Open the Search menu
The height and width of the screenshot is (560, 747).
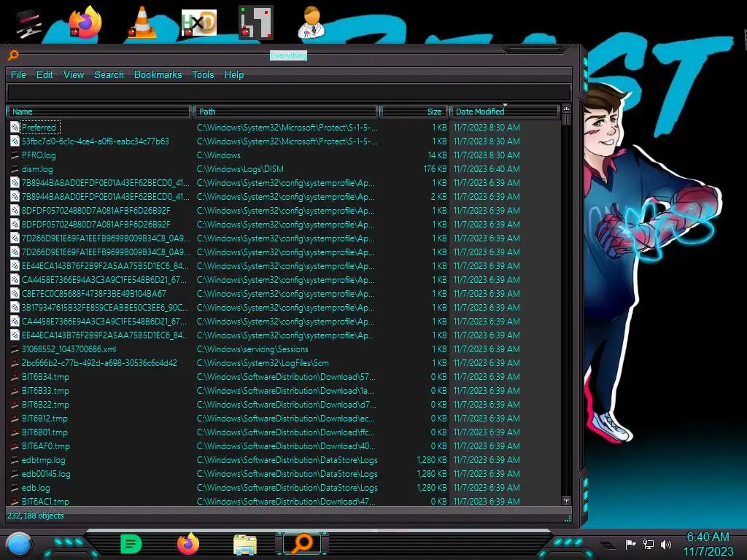tap(109, 75)
